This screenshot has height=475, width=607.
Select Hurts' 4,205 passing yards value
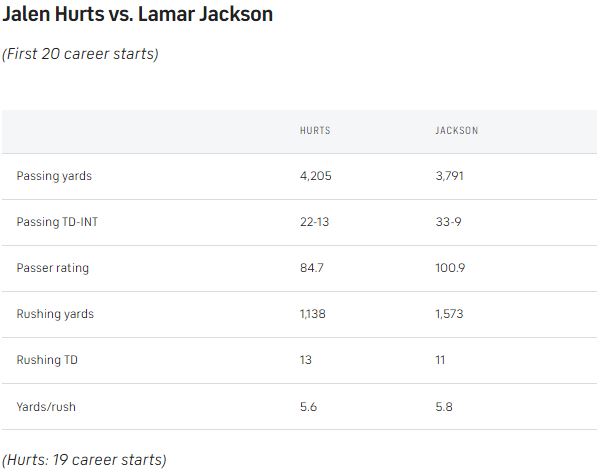[x=316, y=176]
